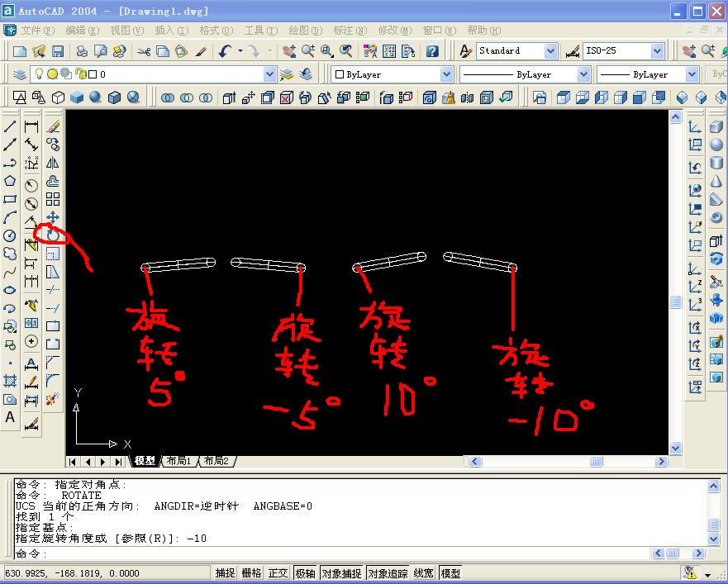Viewport: 728px width, 584px height.
Task: Toggle 模型 model space button in status bar
Action: tap(450, 573)
